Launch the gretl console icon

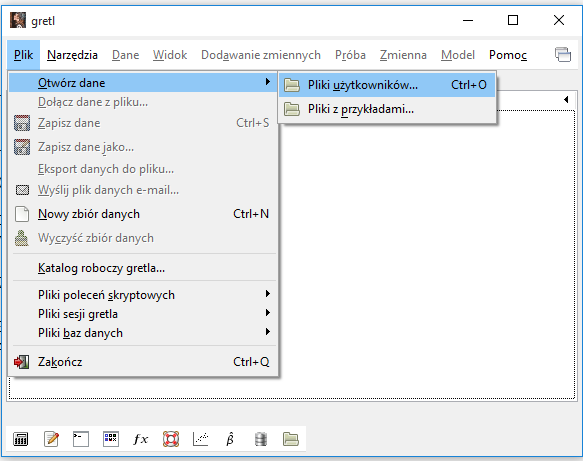(x=81, y=439)
